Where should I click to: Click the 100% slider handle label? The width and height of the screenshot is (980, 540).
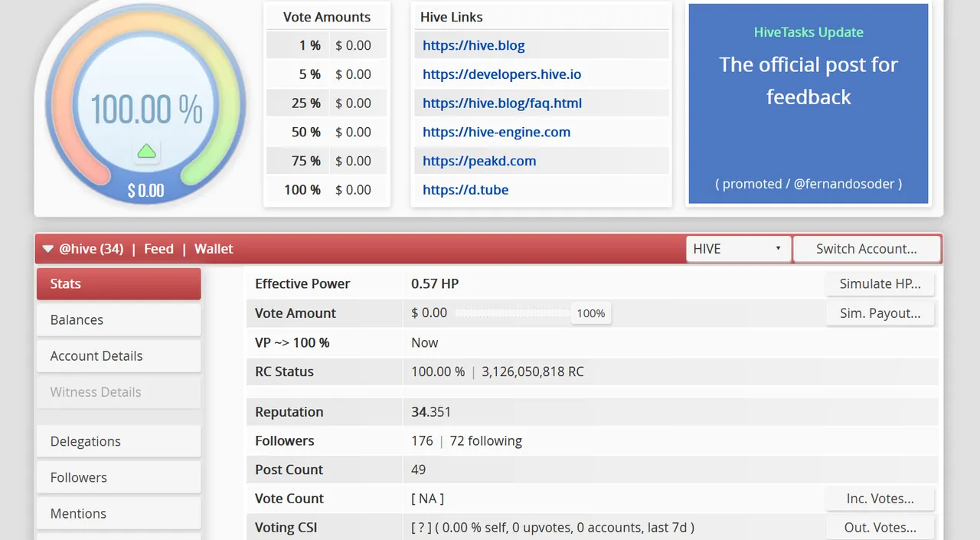591,313
